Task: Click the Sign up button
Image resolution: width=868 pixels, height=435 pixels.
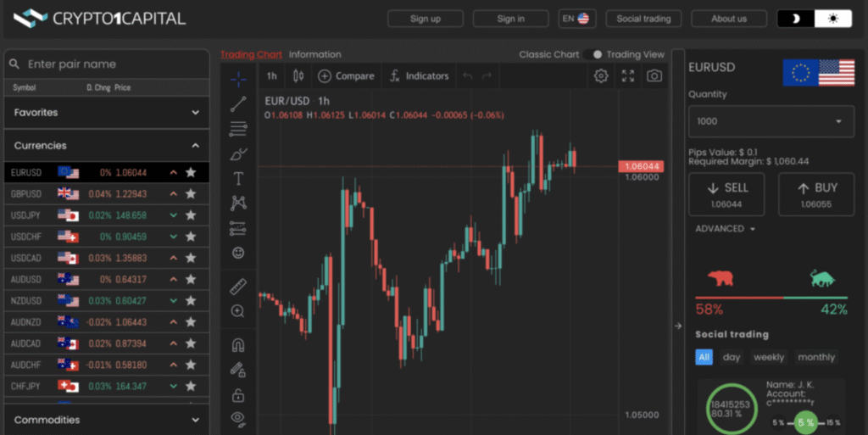Action: [426, 19]
